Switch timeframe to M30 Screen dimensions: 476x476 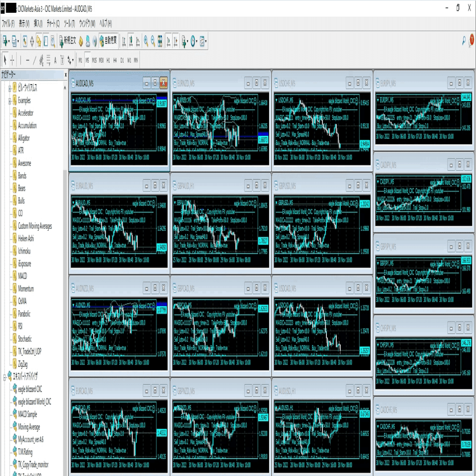click(101, 60)
